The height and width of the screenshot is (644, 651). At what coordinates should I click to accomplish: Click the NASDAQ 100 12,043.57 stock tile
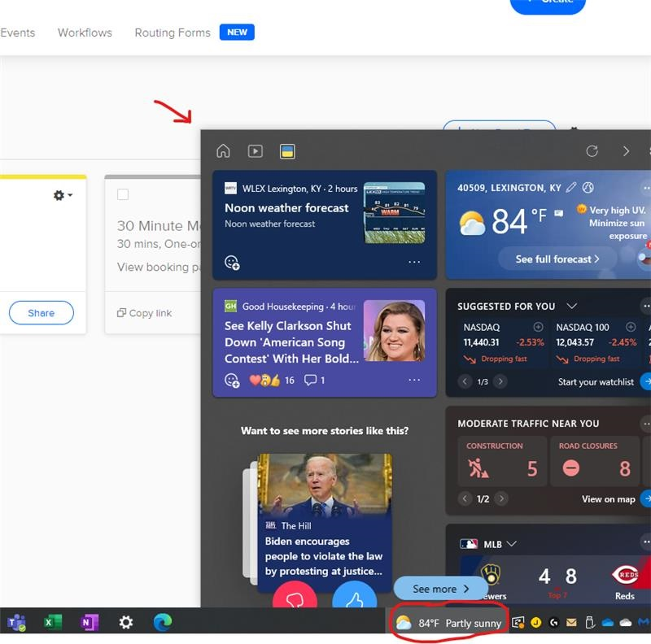(596, 343)
